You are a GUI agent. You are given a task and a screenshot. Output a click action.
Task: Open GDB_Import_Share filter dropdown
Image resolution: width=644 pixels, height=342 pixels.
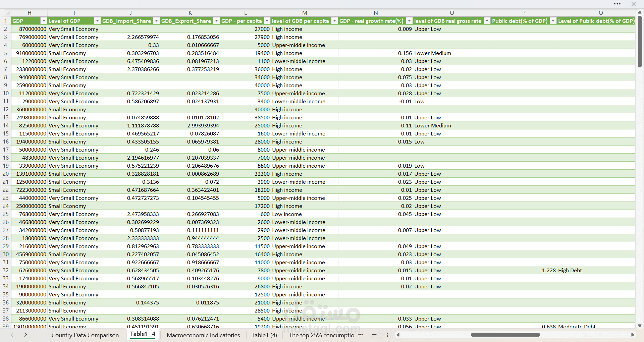[x=156, y=21]
